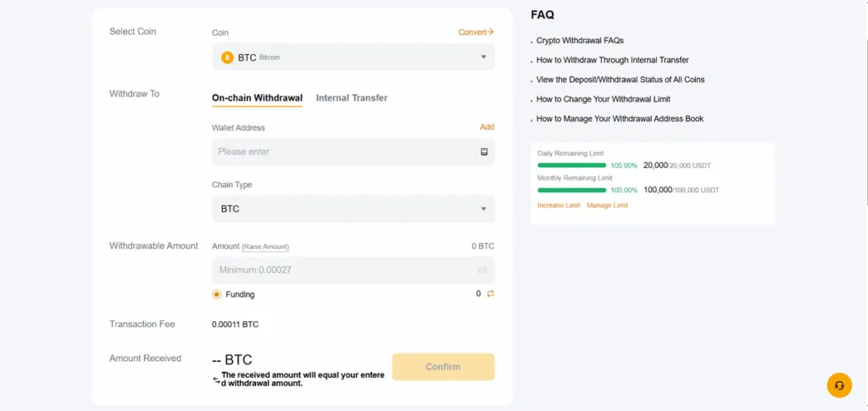
Task: Click the swap icon next to Funding balance
Action: click(490, 294)
